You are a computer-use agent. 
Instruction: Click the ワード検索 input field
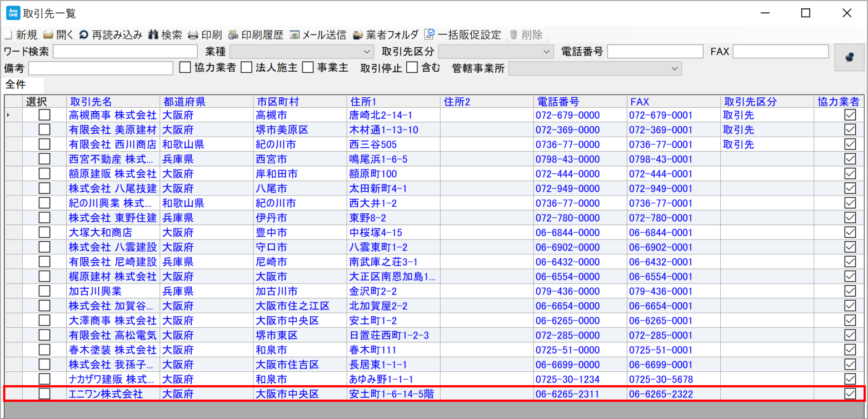109,52
